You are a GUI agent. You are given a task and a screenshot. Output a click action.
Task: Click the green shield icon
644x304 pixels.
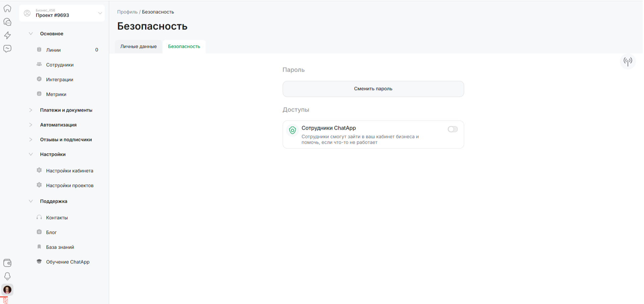tap(292, 130)
